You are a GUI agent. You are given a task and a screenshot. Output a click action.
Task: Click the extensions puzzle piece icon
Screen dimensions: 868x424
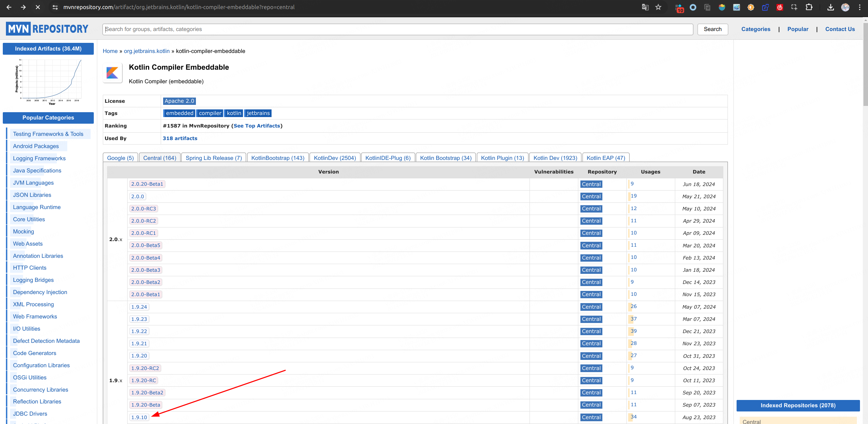coord(810,7)
